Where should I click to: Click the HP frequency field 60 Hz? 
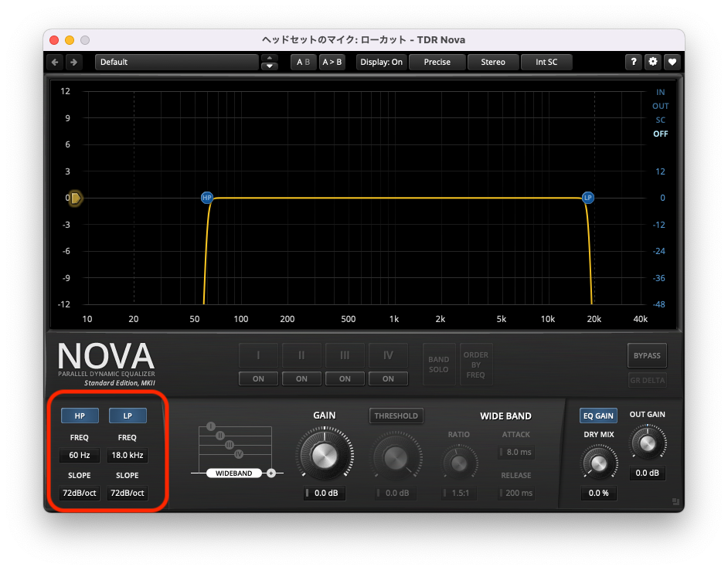[80, 455]
